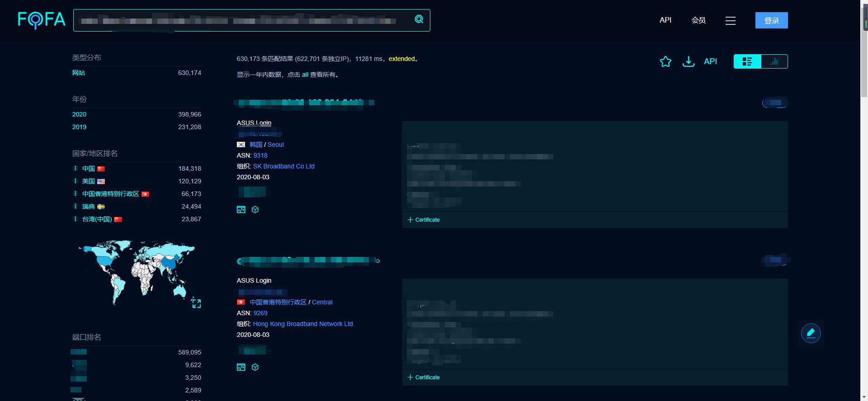
Task: Filter results by 美国
Action: [89, 181]
